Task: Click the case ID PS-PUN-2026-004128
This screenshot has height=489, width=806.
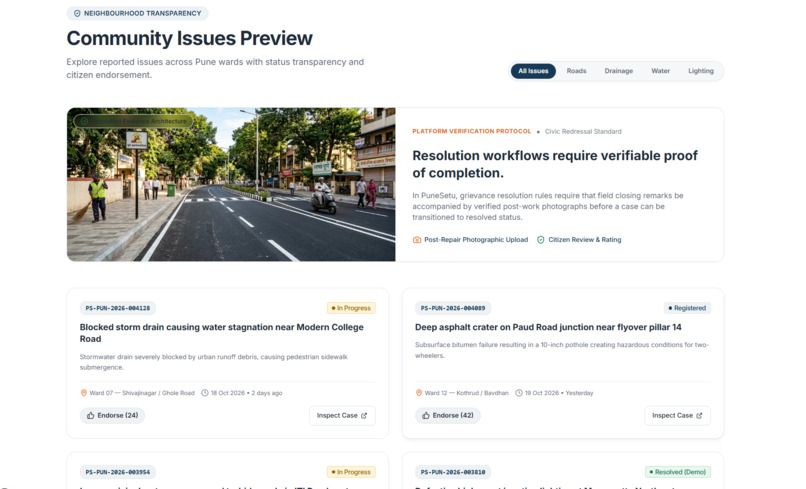Action: (x=118, y=308)
